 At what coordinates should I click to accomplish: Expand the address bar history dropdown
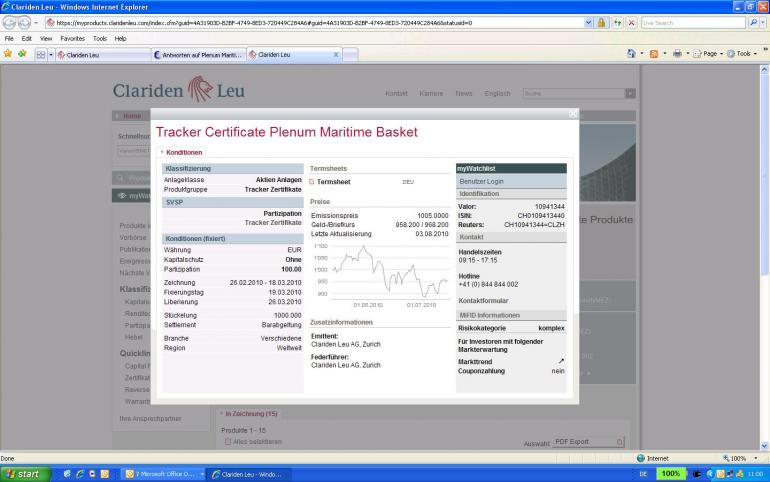point(588,23)
